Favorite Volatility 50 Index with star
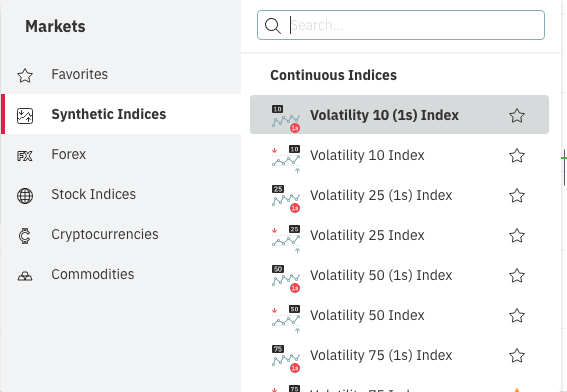This screenshot has width=567, height=392. coord(517,316)
